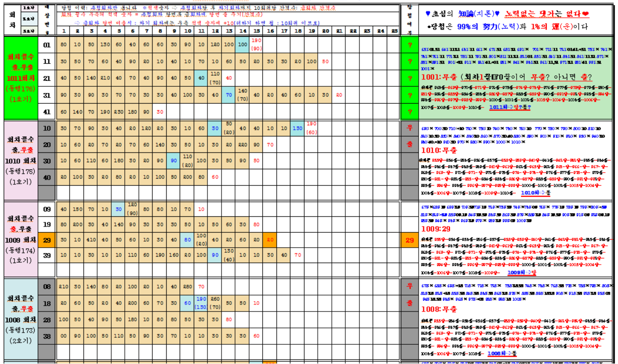Click the cyan cell 100 in row 01
Viewport: 618px width, 364px height.
(242, 45)
